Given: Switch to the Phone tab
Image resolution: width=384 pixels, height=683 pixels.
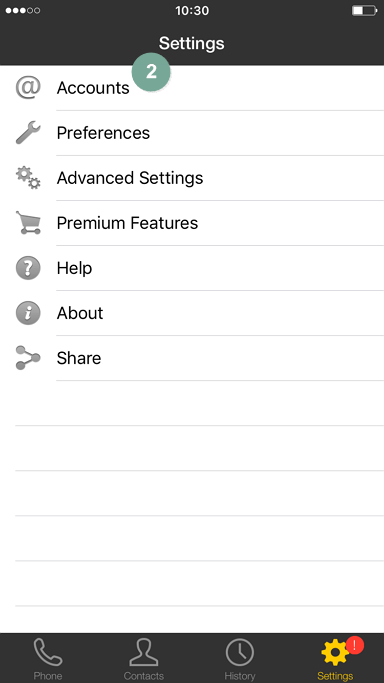Looking at the screenshot, I should pos(48,659).
